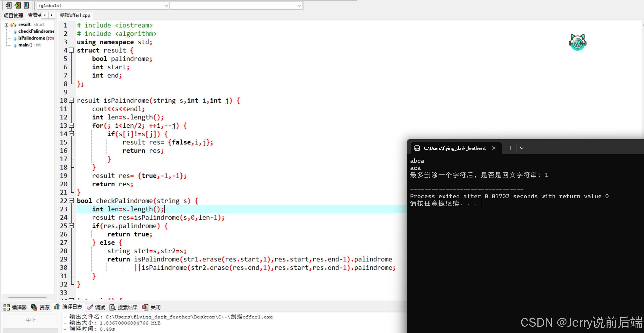Open the (globals) scope dropdown
Viewport: 644px width, 333px height.
166,6
